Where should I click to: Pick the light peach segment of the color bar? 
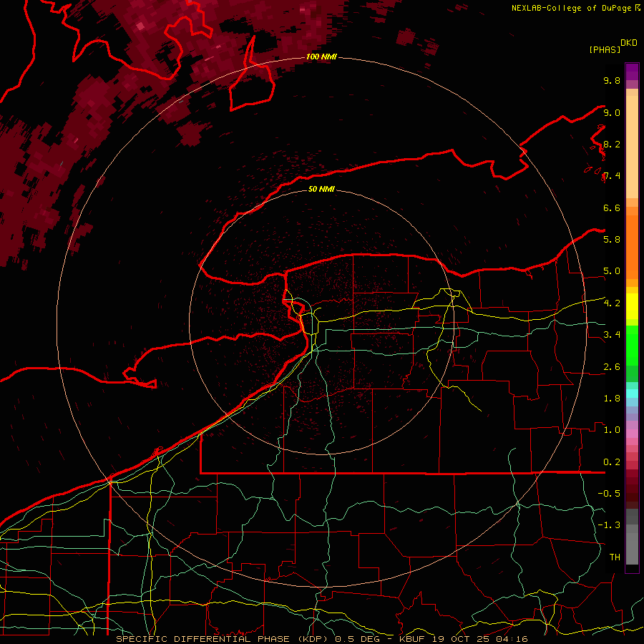click(632, 147)
